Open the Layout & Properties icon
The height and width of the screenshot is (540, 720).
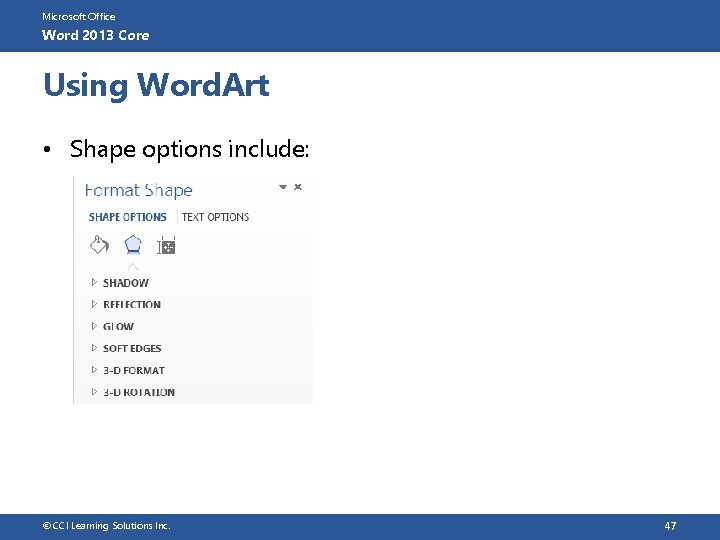coord(166,246)
